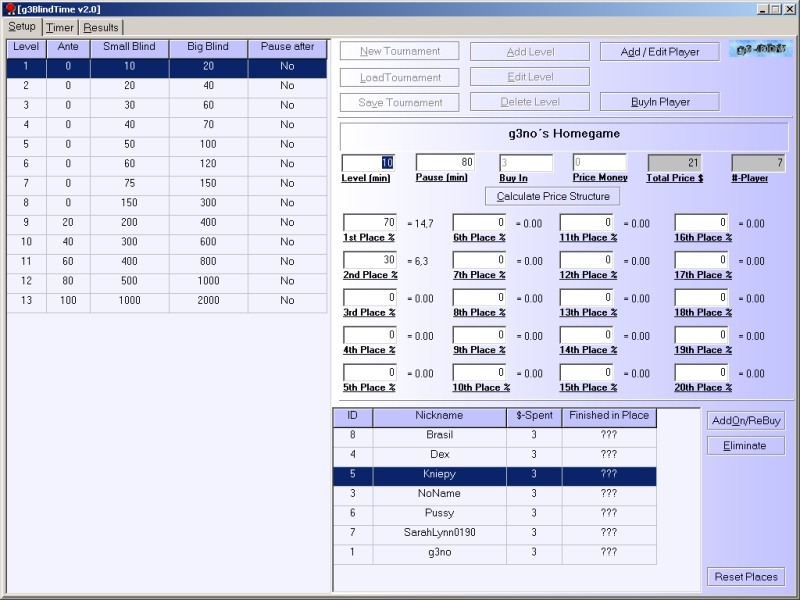This screenshot has width=800, height=600.
Task: Select player Dex in the list
Action: point(494,457)
